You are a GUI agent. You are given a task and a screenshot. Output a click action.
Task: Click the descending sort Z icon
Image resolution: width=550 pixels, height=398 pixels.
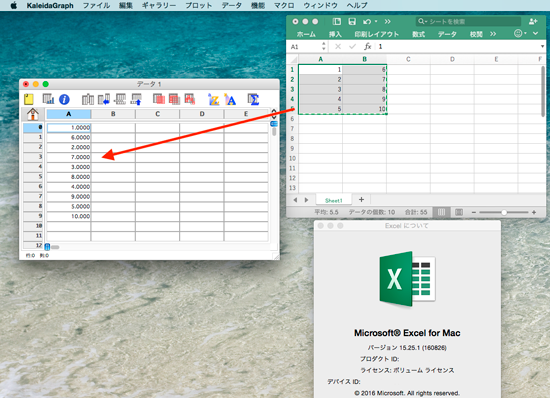coord(213,100)
